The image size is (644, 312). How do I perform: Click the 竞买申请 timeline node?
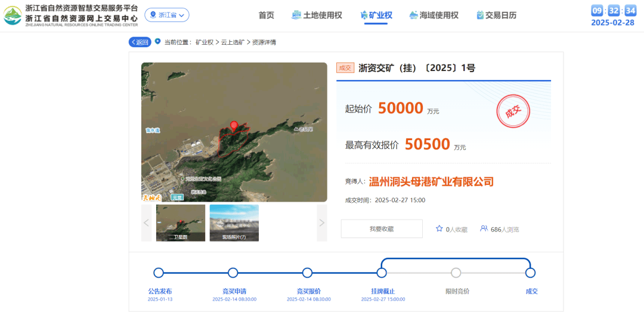[233, 273]
